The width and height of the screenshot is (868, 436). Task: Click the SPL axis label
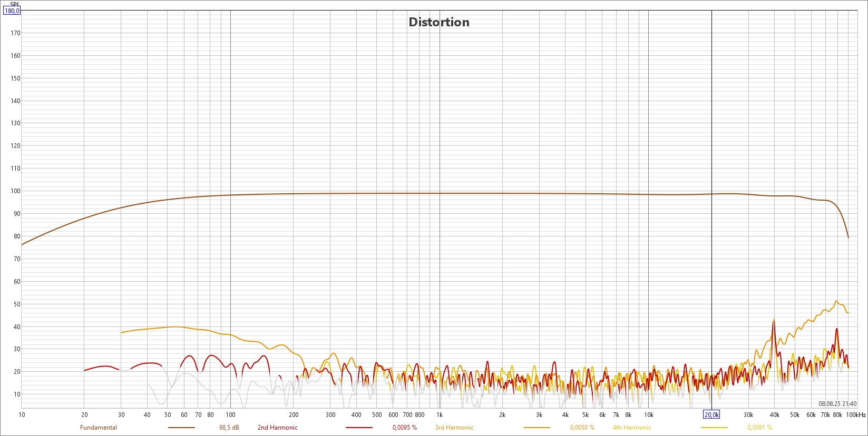14,4
